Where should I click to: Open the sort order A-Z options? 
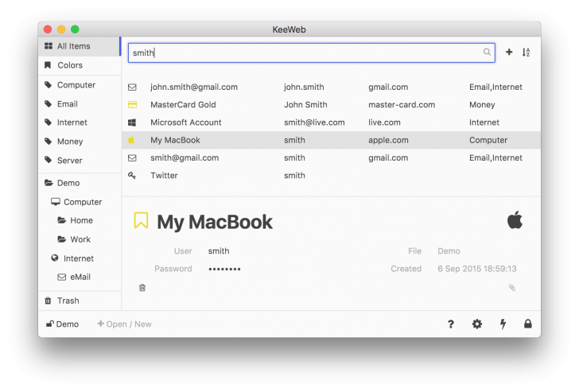[526, 52]
